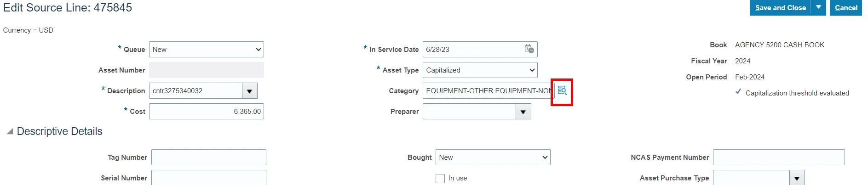The width and height of the screenshot is (868, 185).
Task: Open the In Service Date calendar picker
Action: [529, 49]
